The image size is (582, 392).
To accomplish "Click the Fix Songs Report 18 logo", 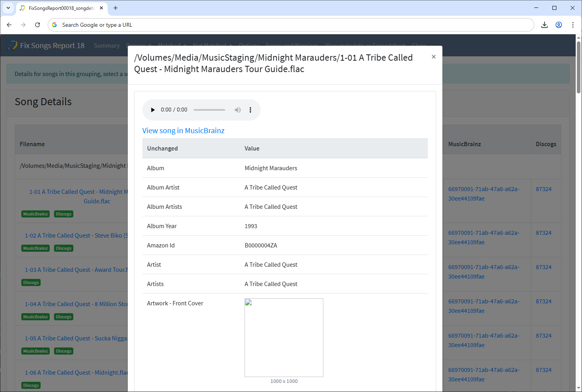I will point(46,45).
